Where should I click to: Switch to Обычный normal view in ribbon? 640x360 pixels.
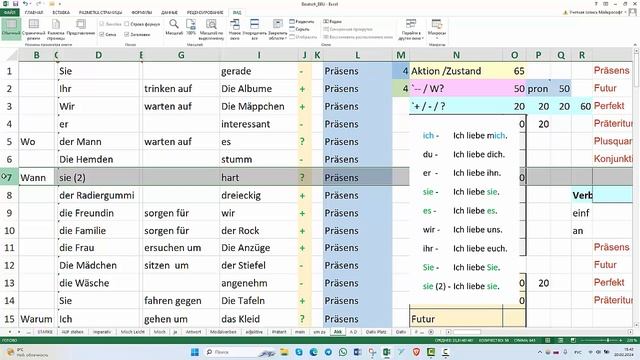coord(11,29)
